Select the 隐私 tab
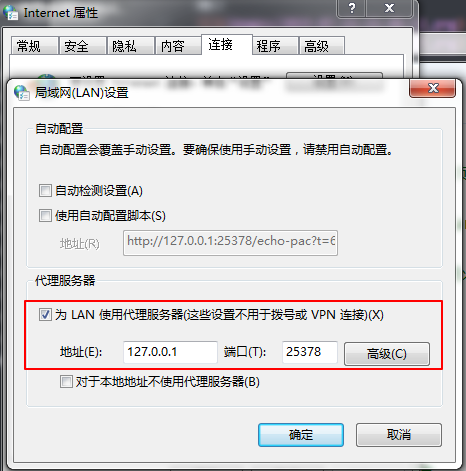This screenshot has width=466, height=471. pos(131,46)
